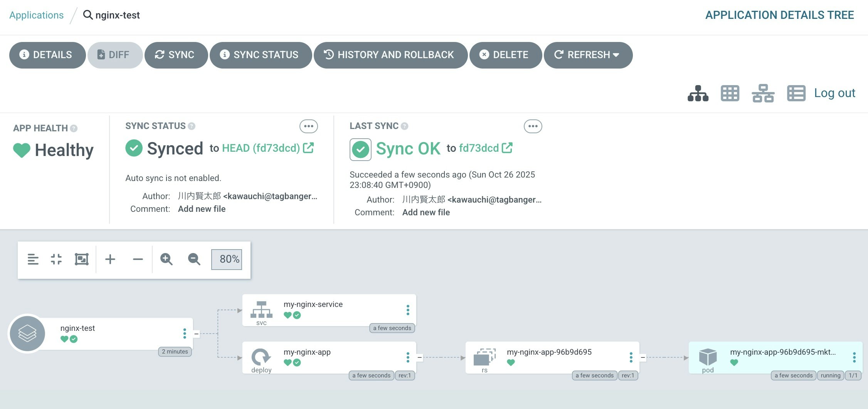Open Last Sync fd73dcd commit link
This screenshot has height=409, width=868.
click(486, 148)
